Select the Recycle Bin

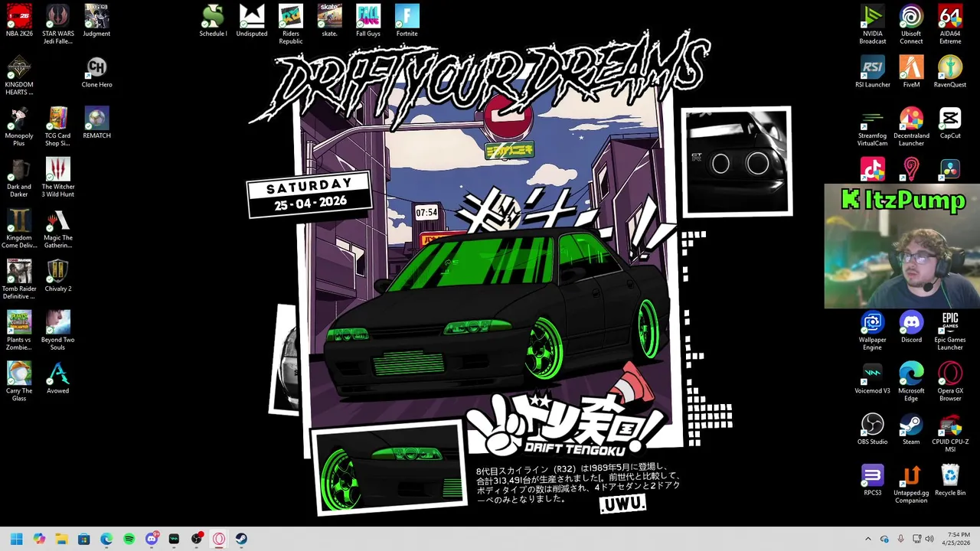pyautogui.click(x=950, y=481)
